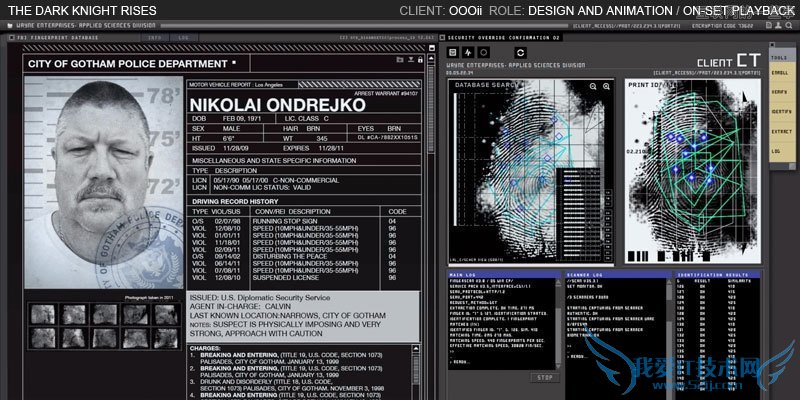Click the document icon beside Encryption Code
The image size is (800, 400).
click(769, 25)
